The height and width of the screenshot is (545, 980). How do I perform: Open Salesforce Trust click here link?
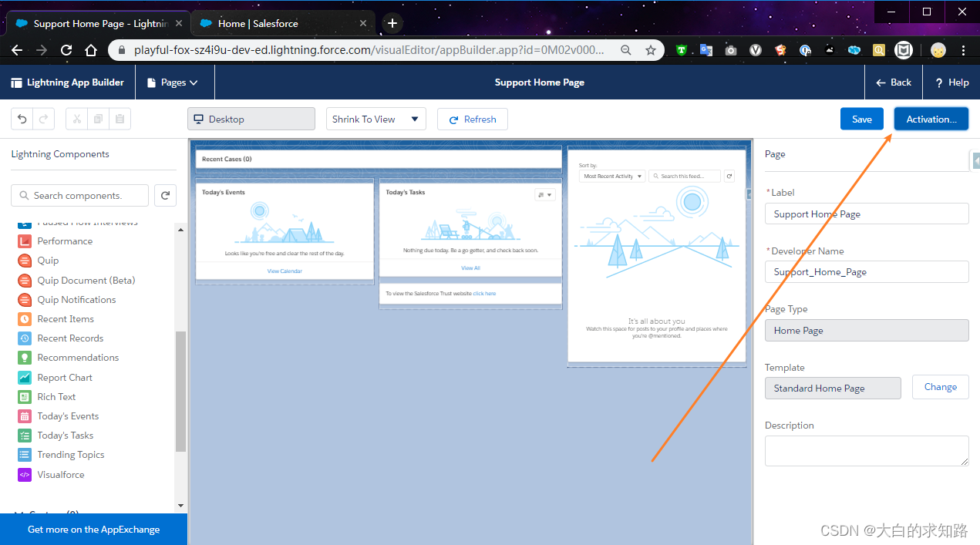click(484, 294)
